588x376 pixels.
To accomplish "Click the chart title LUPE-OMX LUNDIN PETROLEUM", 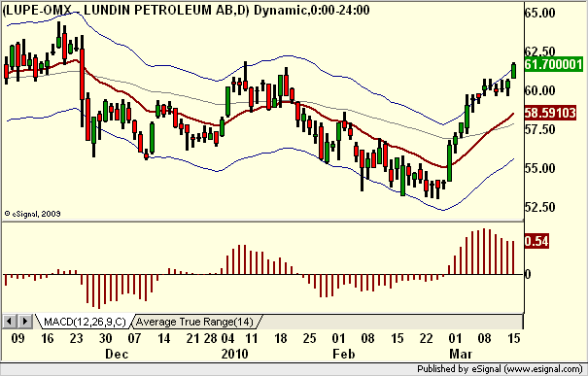I will (186, 10).
